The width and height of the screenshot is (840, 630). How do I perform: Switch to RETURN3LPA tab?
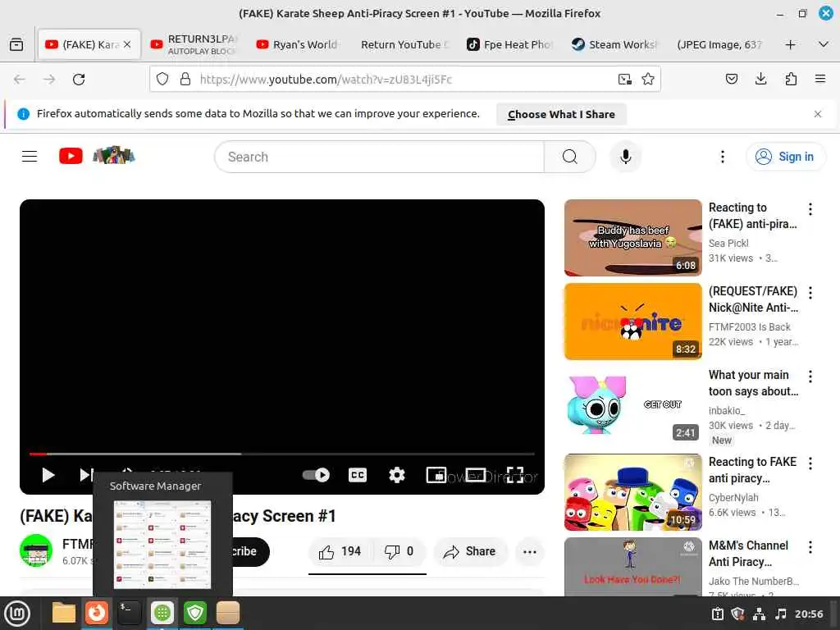[195, 44]
